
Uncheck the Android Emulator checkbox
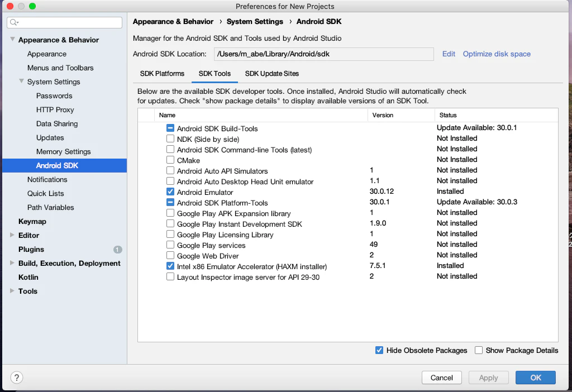pyautogui.click(x=170, y=192)
